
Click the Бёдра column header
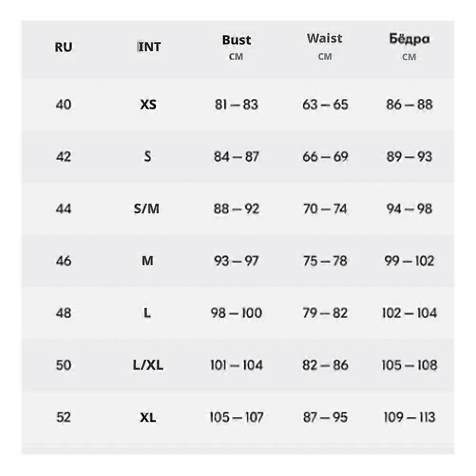409,39
